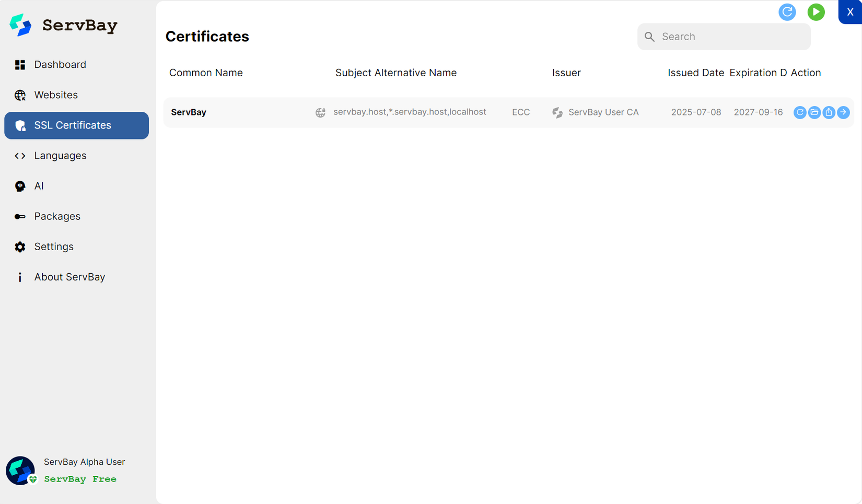862x504 pixels.
Task: Open the certificate folder icon
Action: [814, 112]
